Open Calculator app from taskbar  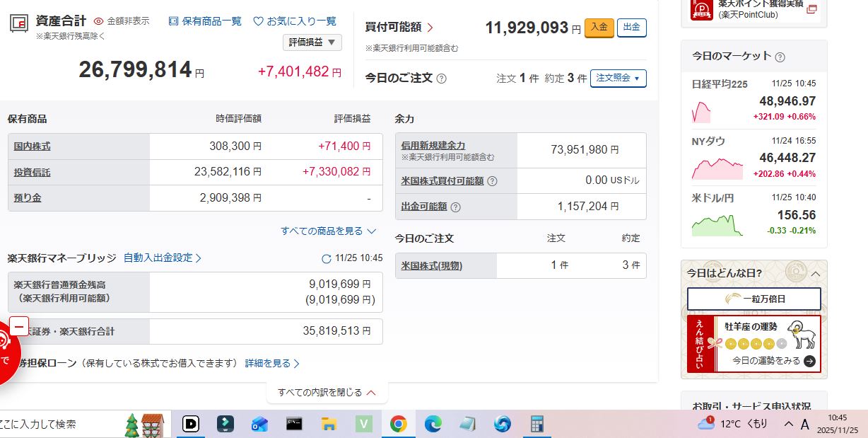pos(536,424)
